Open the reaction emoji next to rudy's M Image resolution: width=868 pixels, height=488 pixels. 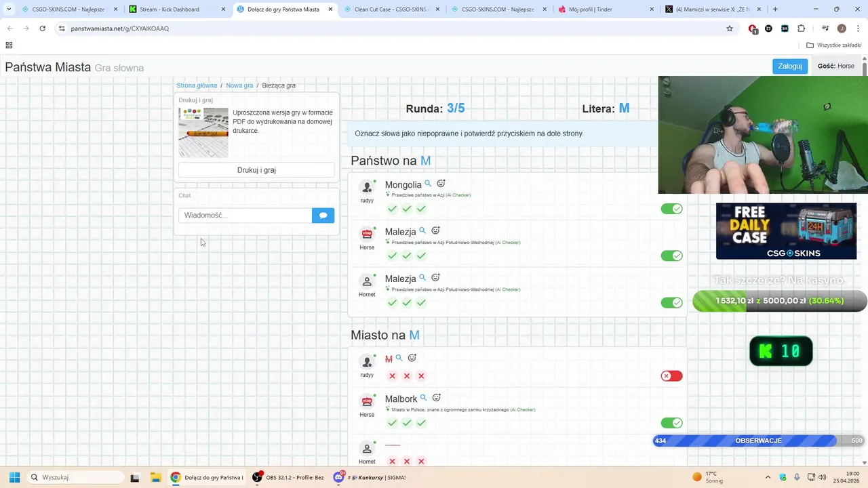click(x=412, y=358)
